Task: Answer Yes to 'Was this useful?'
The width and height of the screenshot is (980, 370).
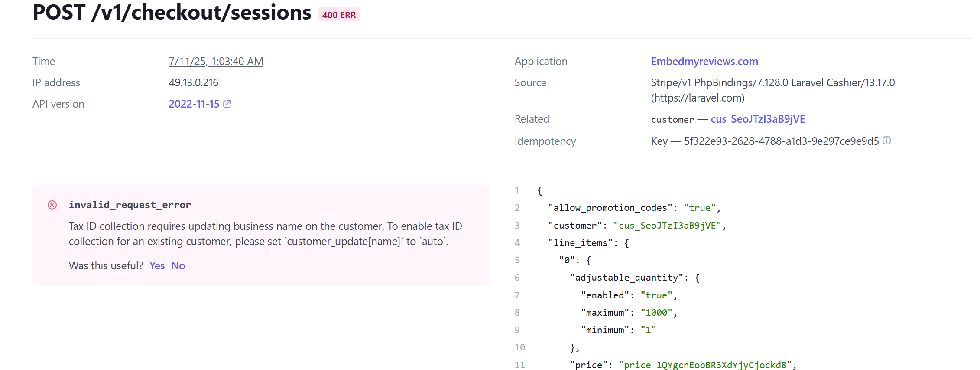Action: click(157, 265)
